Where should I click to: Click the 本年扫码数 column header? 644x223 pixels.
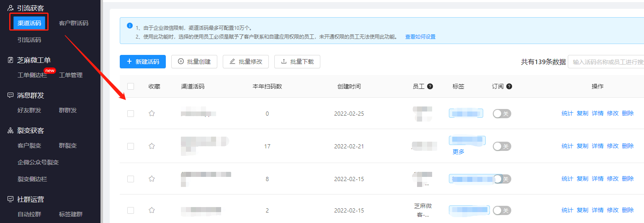267,86
